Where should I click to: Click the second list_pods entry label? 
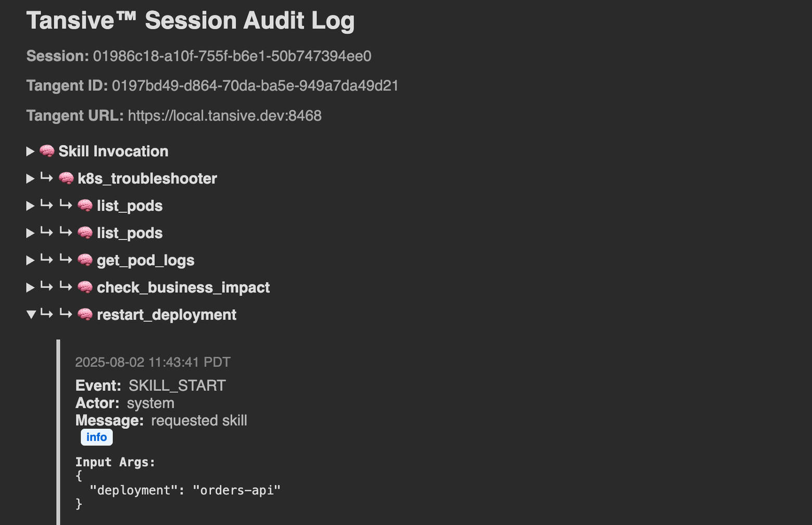(130, 233)
